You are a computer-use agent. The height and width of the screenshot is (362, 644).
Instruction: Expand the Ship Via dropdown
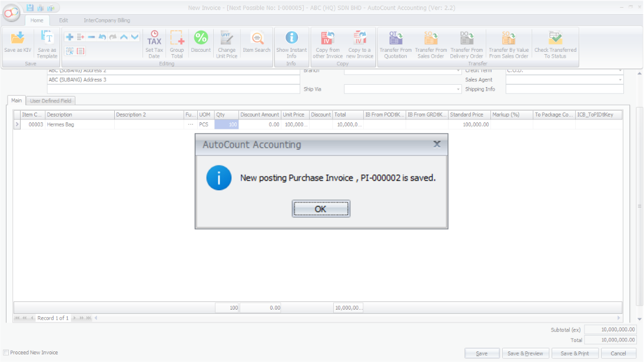click(459, 89)
